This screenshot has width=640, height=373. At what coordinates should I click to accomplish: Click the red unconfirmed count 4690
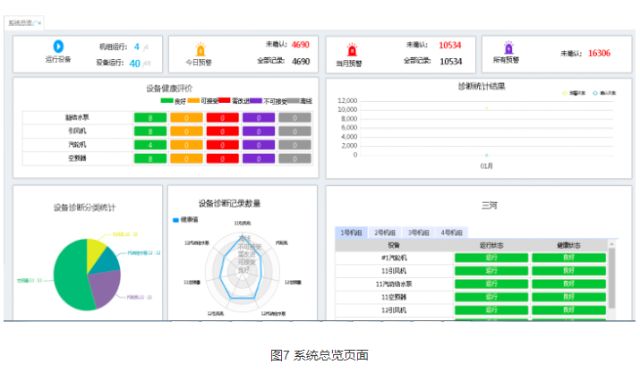[301, 44]
